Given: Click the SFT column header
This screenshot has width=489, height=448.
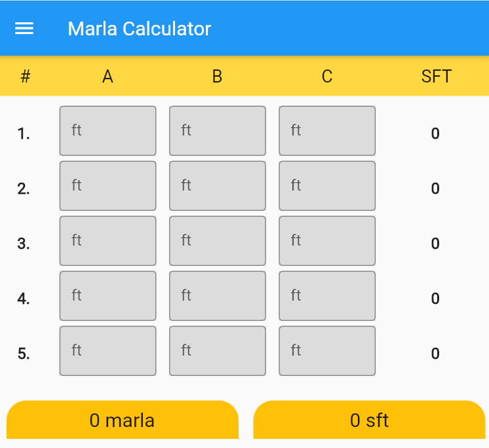Looking at the screenshot, I should 437,77.
